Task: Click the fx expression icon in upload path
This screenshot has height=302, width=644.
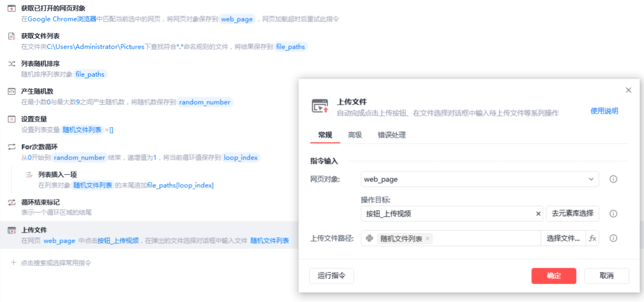Action: point(592,238)
